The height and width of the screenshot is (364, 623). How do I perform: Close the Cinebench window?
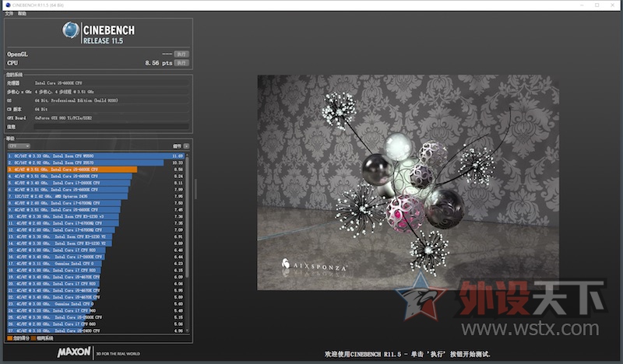[x=614, y=5]
